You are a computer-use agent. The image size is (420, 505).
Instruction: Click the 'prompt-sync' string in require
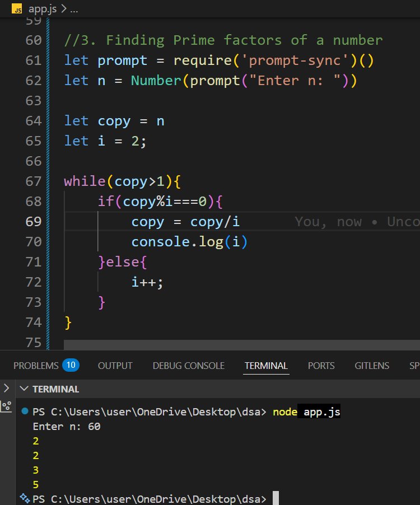pyautogui.click(x=295, y=60)
